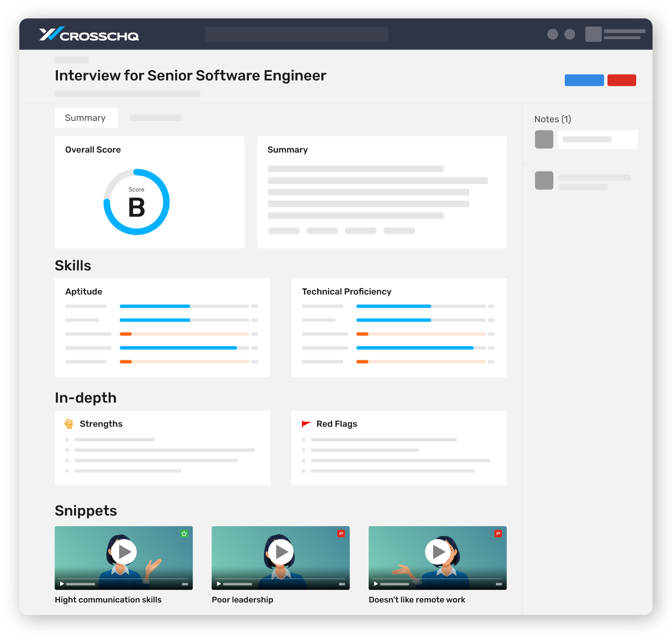Open the Summary tab

coord(86,118)
